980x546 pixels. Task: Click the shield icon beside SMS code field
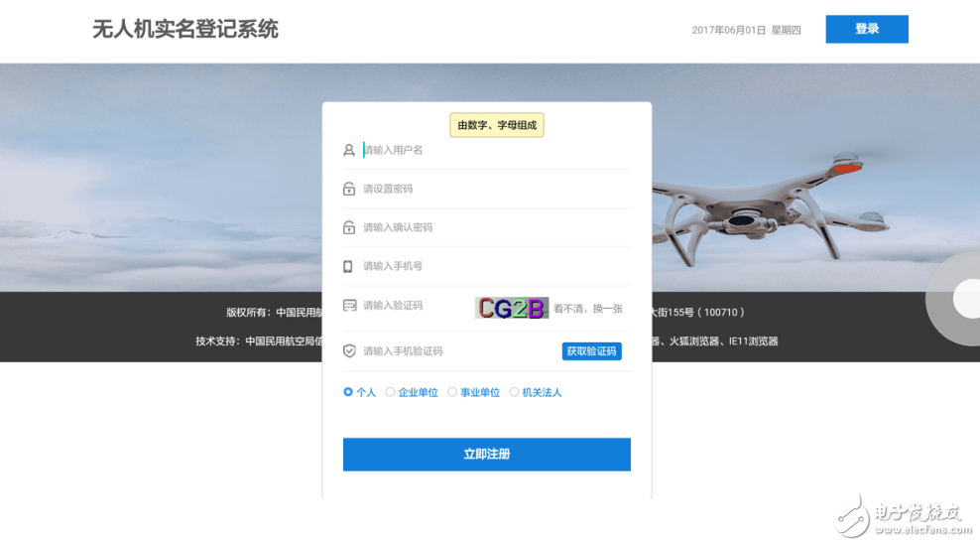(349, 350)
